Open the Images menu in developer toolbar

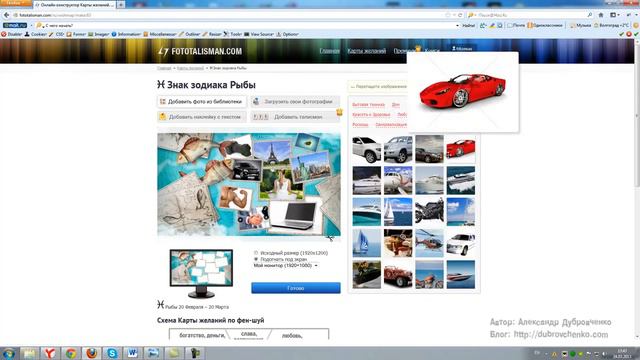pyautogui.click(x=99, y=34)
